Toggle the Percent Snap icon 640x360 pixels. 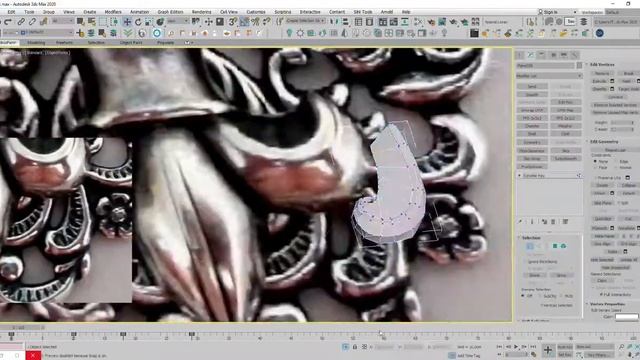point(256,22)
